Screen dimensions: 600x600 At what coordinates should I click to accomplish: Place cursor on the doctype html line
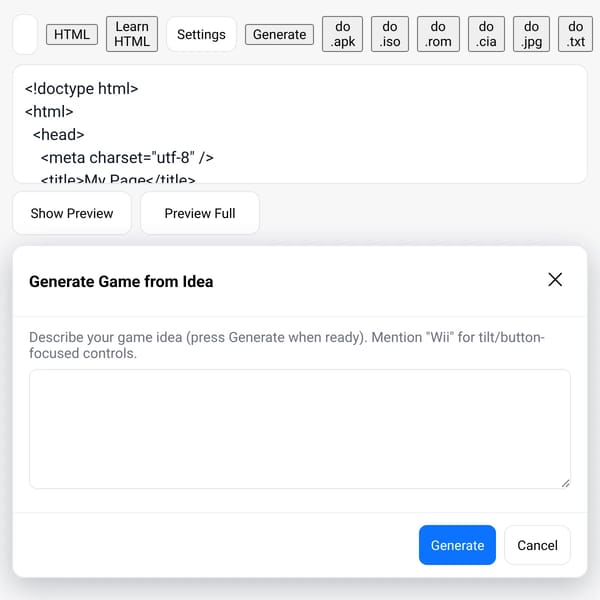click(82, 89)
